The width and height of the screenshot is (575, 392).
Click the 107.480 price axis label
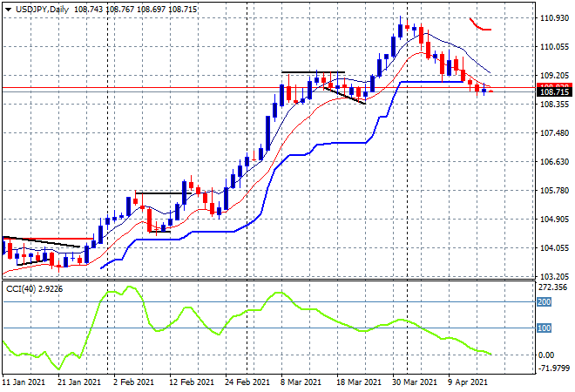tap(554, 132)
